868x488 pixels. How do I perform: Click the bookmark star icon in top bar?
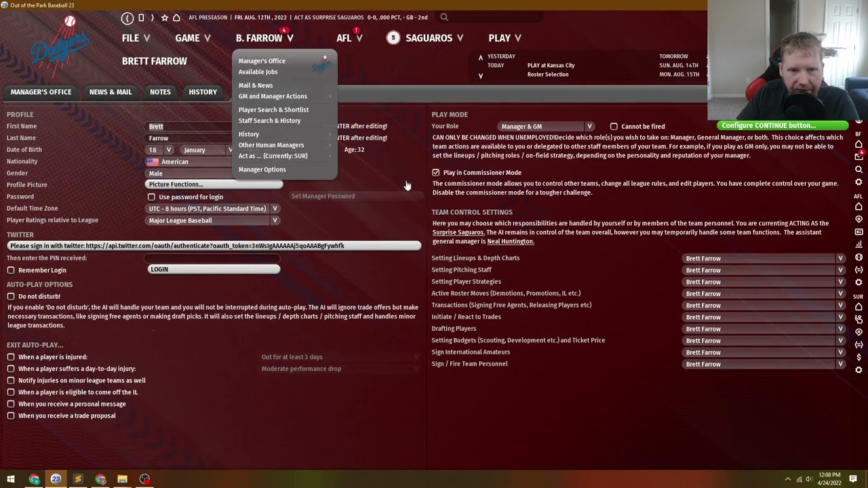(x=164, y=18)
